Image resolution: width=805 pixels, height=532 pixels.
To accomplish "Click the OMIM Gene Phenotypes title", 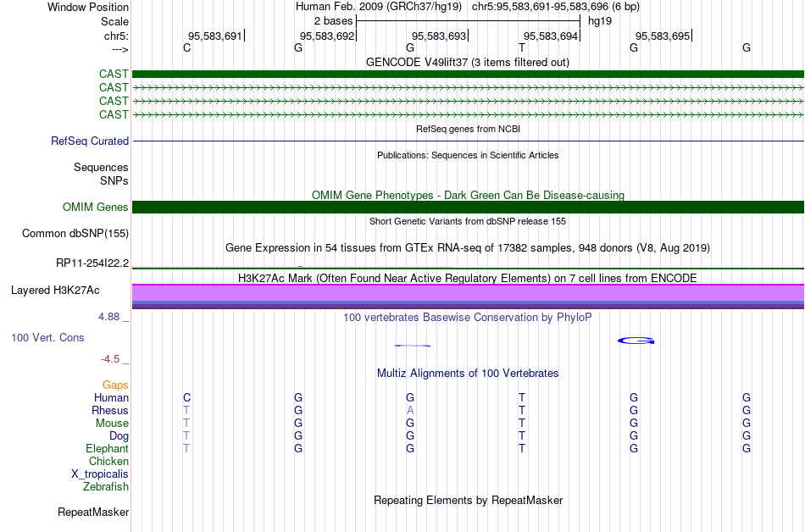I will pos(468,195).
